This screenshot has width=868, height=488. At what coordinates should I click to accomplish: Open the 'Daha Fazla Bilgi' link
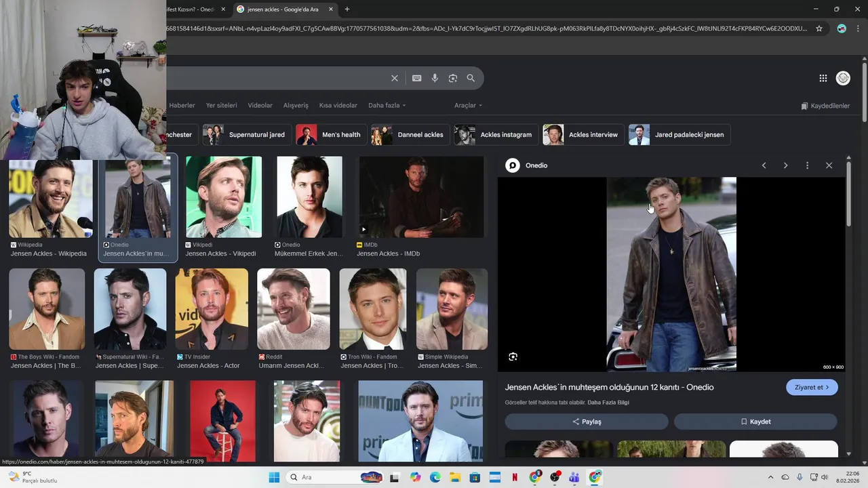pyautogui.click(x=608, y=403)
